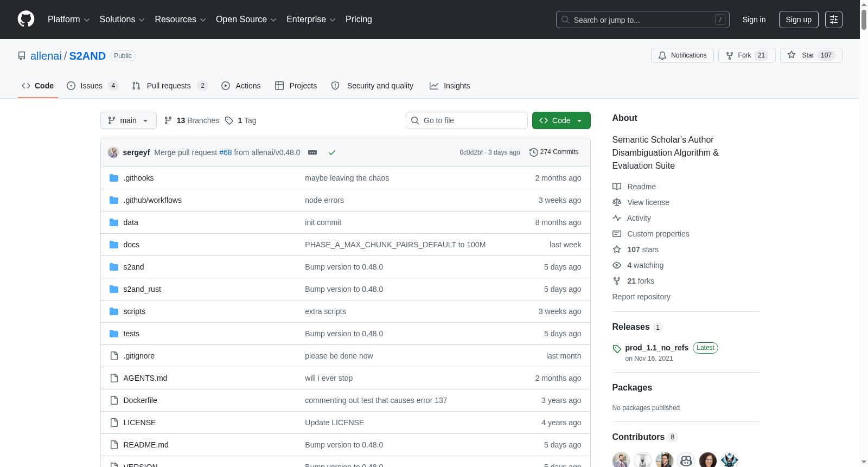Click the Sign in link
The width and height of the screenshot is (868, 467).
tap(754, 20)
